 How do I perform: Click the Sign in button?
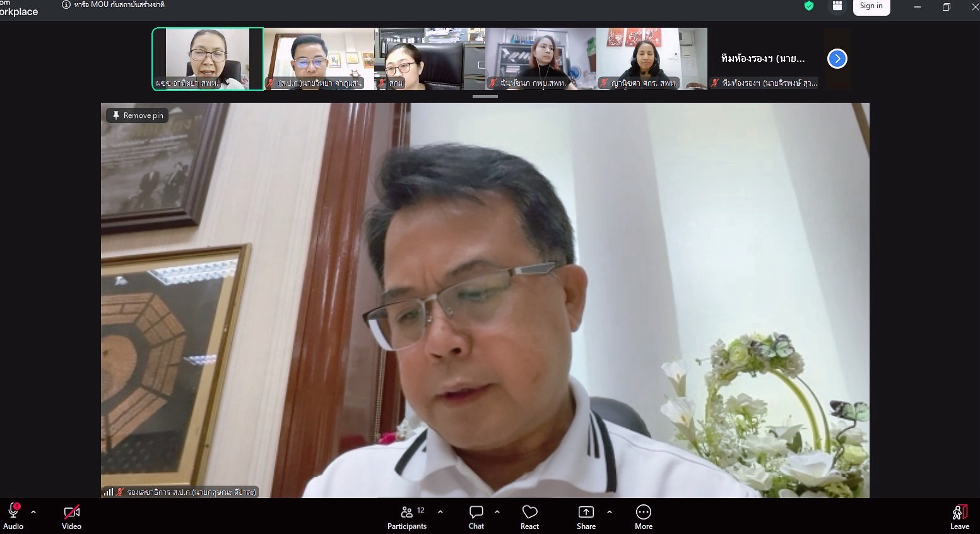coord(871,6)
